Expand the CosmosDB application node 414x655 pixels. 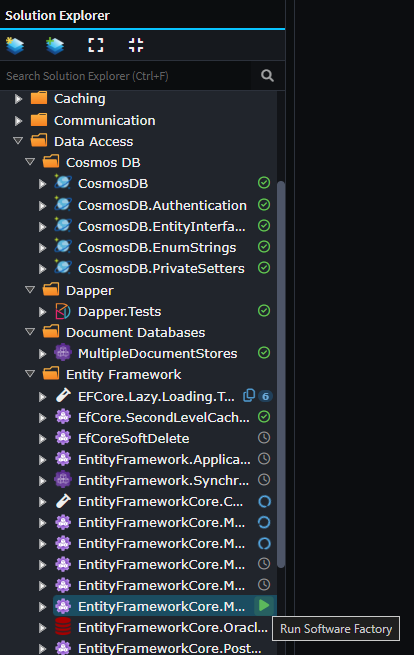[42, 184]
